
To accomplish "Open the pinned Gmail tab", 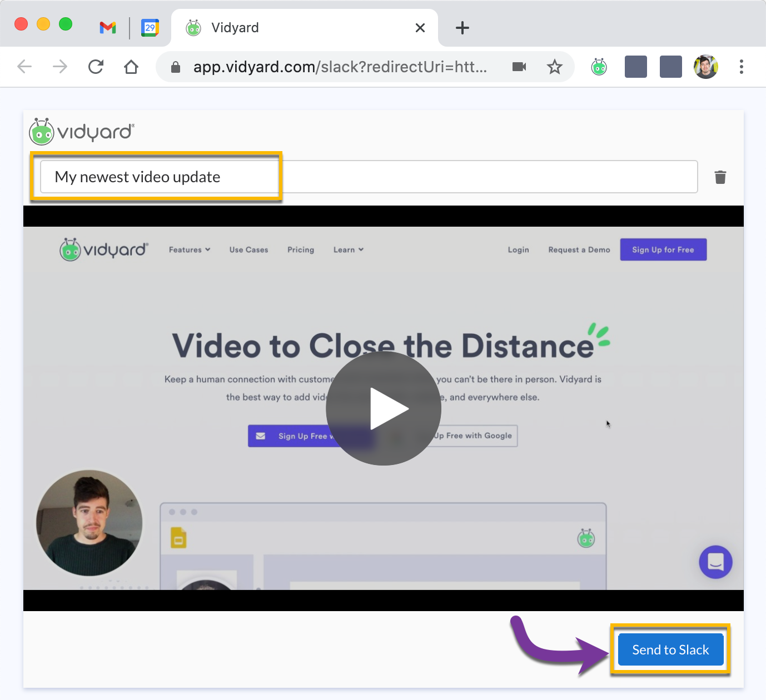I will point(108,27).
